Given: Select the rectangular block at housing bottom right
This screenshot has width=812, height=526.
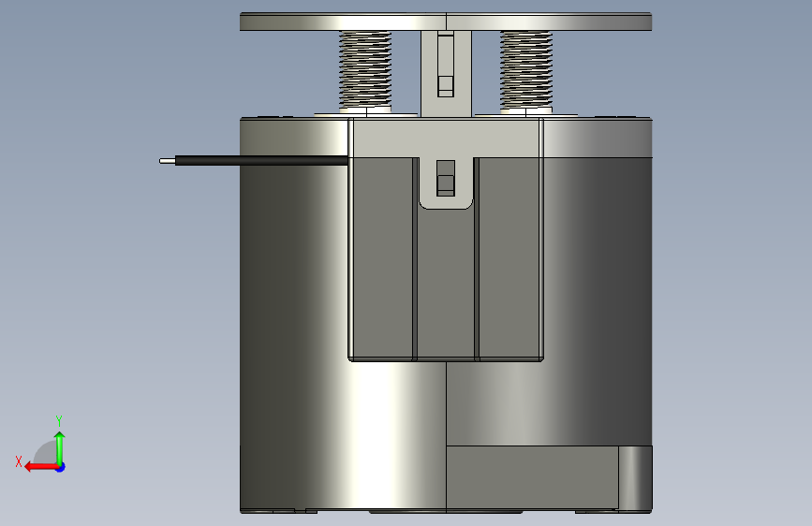Looking at the screenshot, I should [x=532, y=477].
